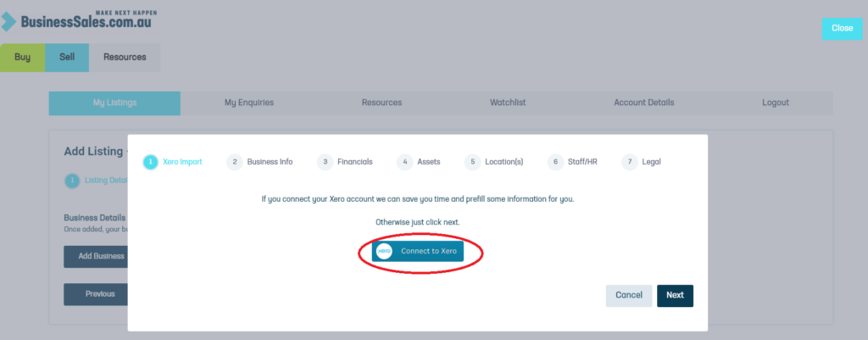
Task: Click the Add Business button behind dialog
Action: pyautogui.click(x=96, y=256)
